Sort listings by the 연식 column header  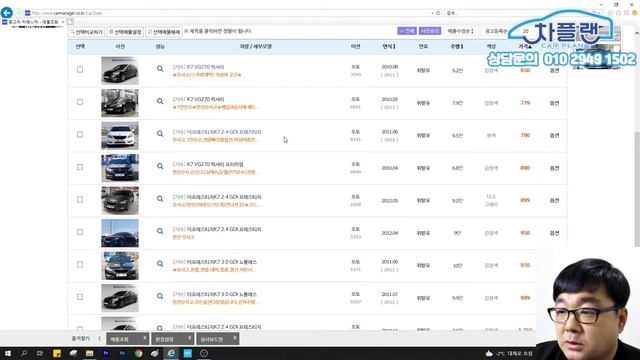(389, 47)
